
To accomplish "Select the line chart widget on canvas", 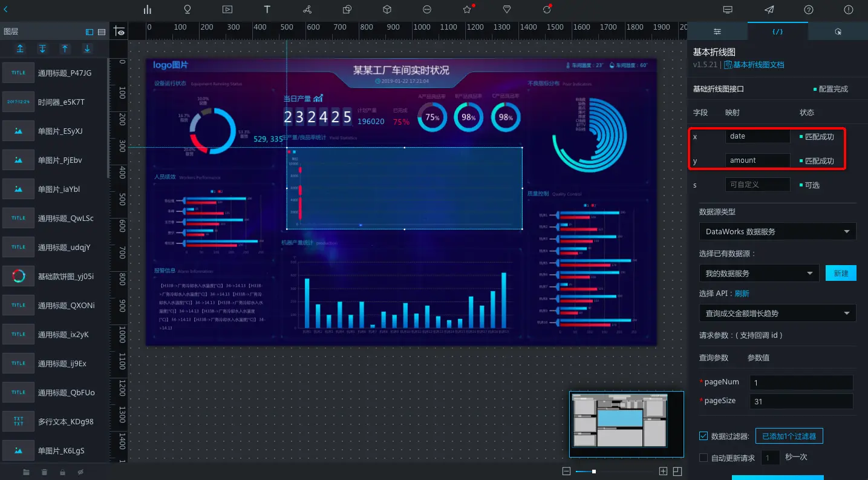I will tap(404, 188).
